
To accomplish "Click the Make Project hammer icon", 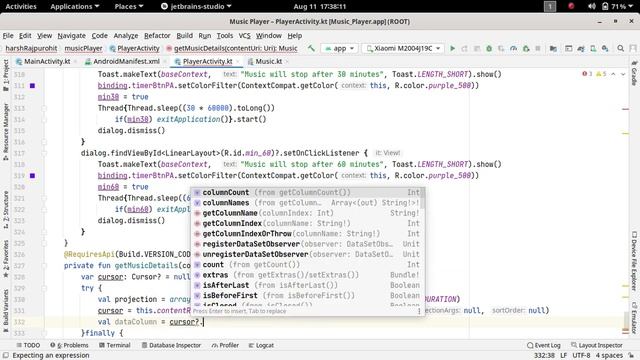I will click(311, 48).
